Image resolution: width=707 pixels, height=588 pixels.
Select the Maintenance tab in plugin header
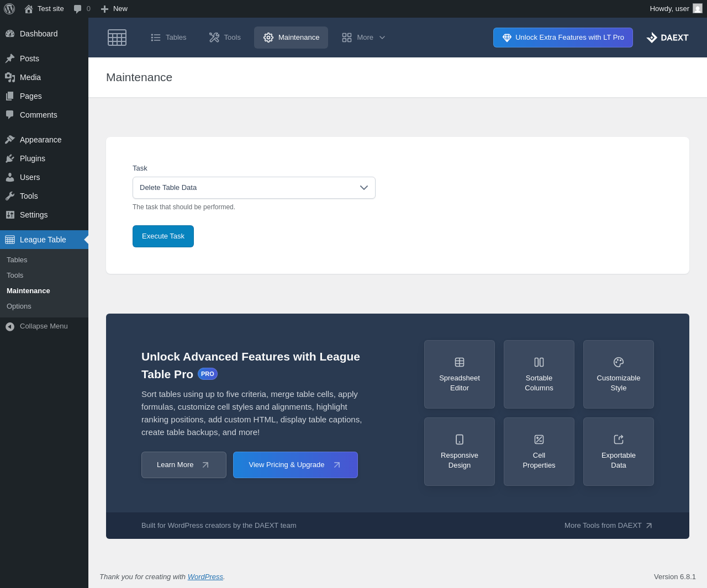click(291, 38)
